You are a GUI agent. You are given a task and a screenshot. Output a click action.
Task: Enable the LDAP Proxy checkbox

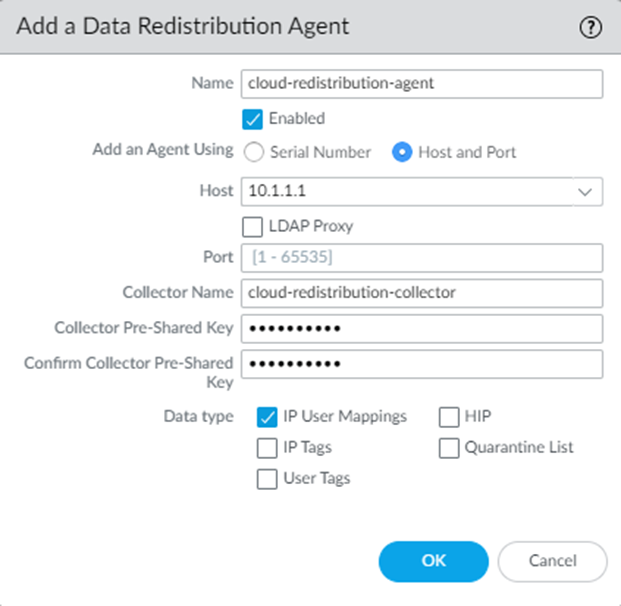coord(253,226)
